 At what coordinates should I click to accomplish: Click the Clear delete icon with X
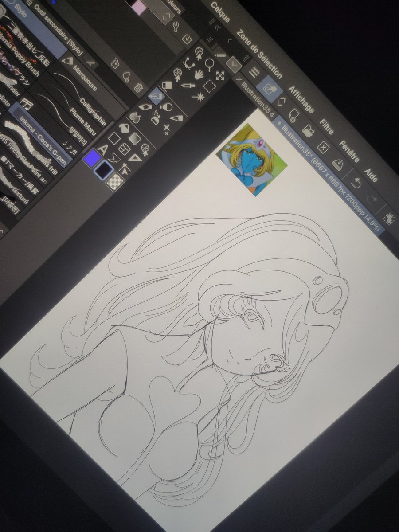[x=324, y=148]
